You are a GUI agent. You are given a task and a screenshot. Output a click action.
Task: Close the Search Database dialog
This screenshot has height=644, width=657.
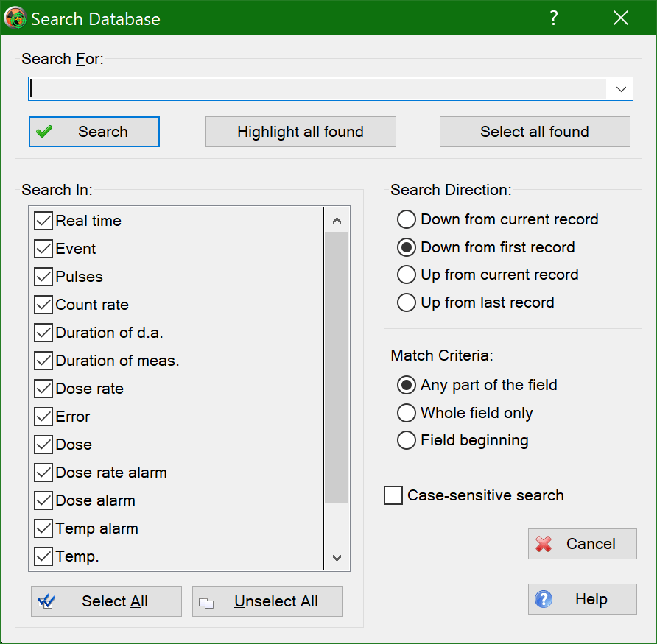click(x=621, y=18)
